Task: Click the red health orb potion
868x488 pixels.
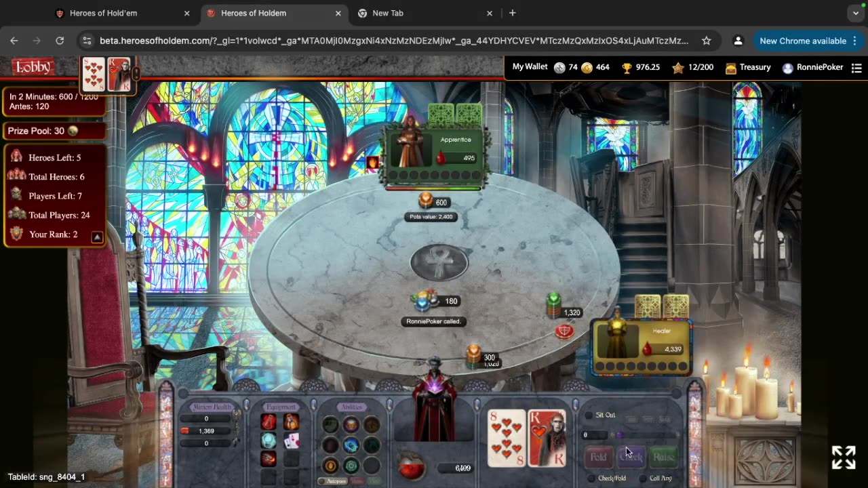Action: point(411,467)
